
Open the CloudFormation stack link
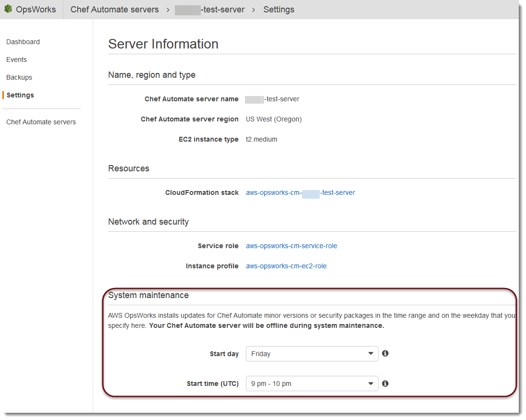[300, 193]
